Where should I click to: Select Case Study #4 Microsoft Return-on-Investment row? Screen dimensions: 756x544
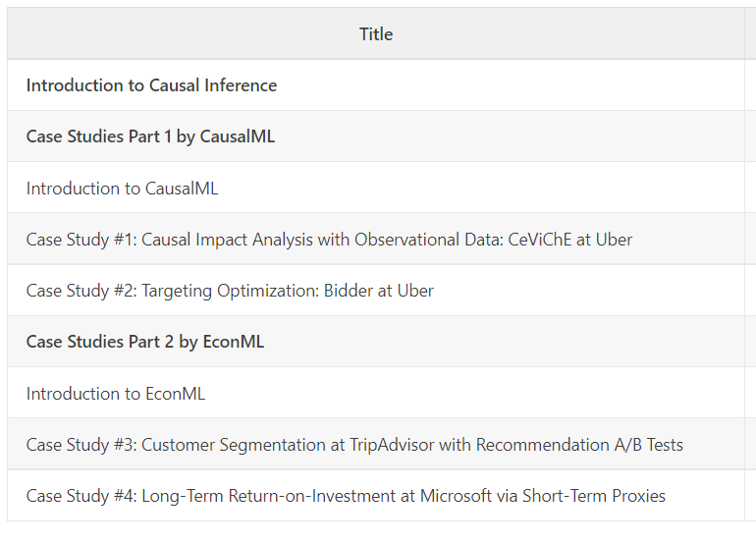click(x=346, y=496)
